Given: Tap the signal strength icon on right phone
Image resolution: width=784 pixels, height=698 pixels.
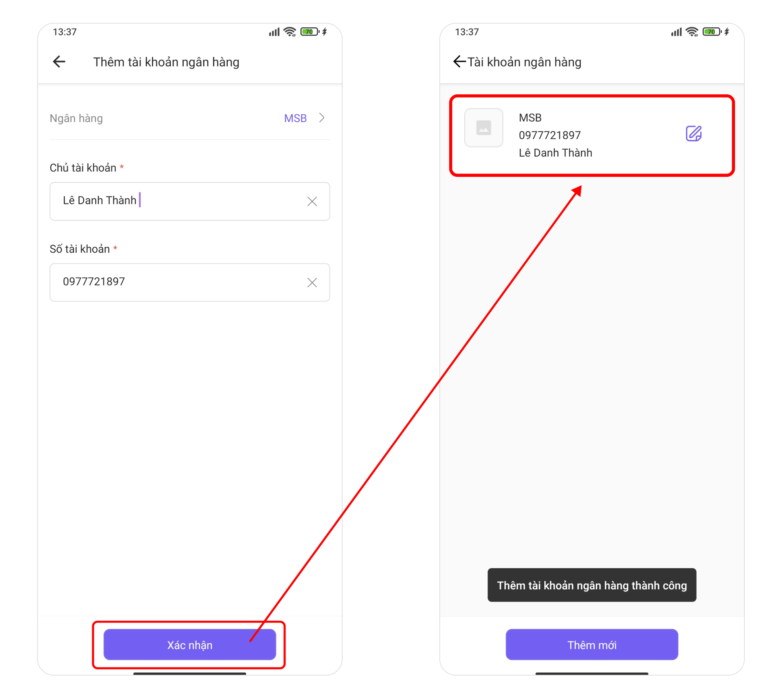Looking at the screenshot, I should click(676, 32).
